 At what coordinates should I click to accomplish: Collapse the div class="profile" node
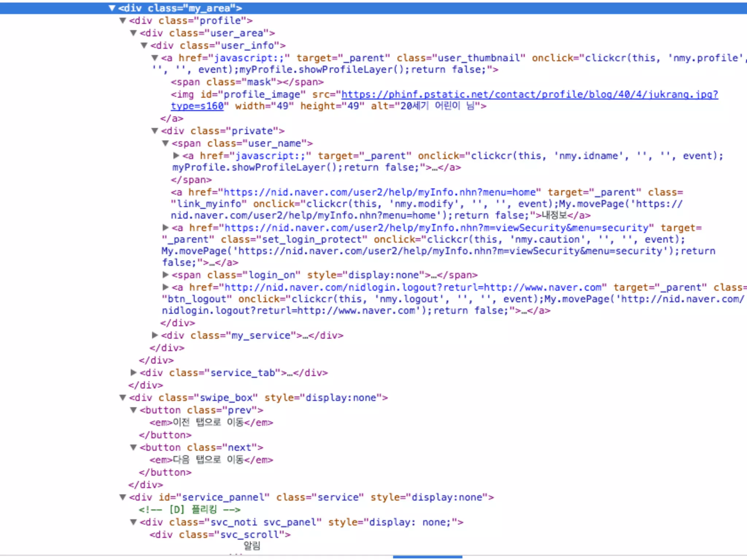tap(123, 20)
